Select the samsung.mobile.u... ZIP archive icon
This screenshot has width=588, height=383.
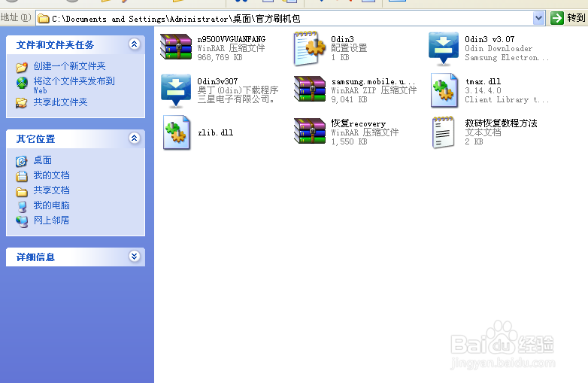tap(310, 90)
